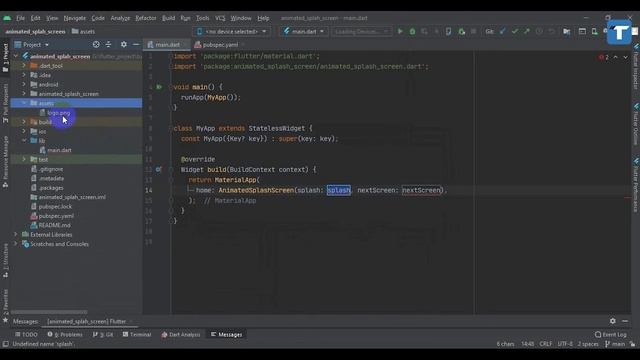Collapse the lib folder

point(24,140)
